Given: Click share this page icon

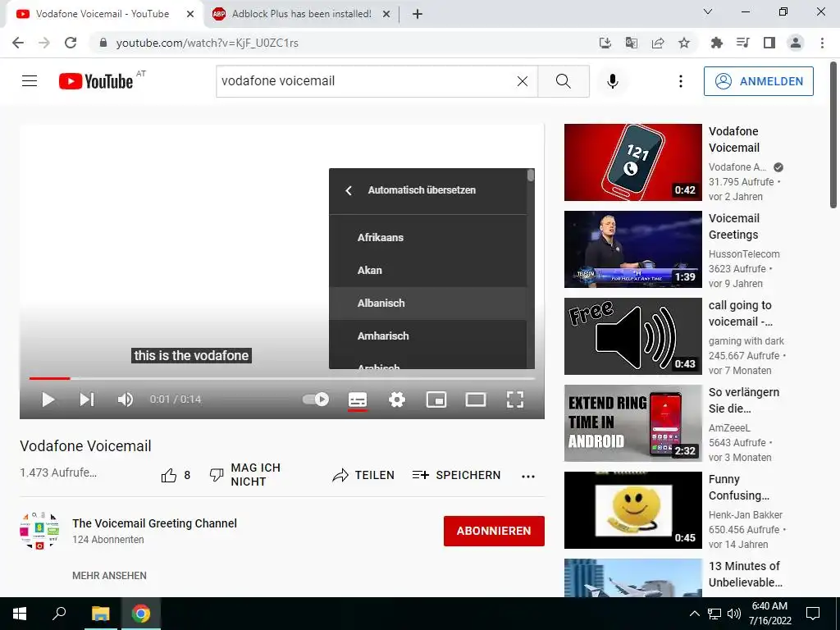Looking at the screenshot, I should (658, 43).
